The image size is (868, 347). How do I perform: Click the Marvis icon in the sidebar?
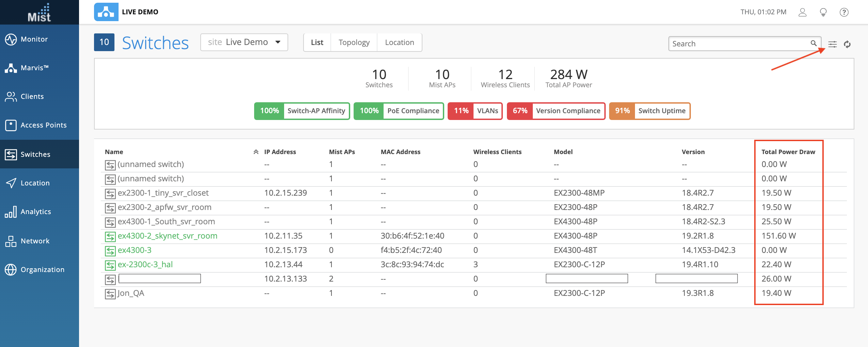(11, 68)
